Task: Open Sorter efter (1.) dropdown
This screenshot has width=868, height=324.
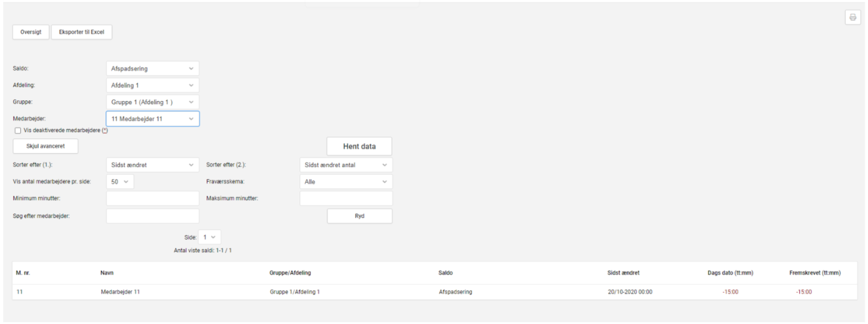Action: 152,165
